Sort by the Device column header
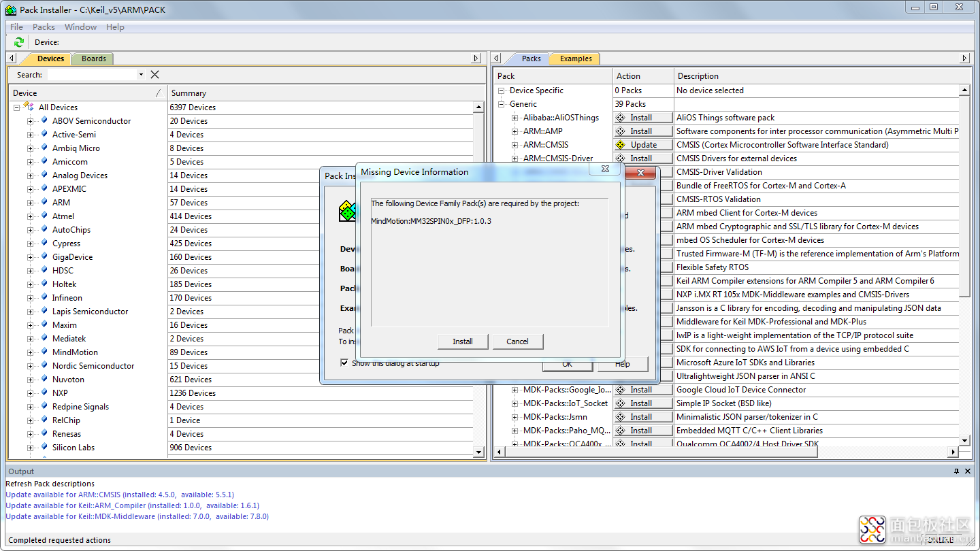The image size is (980, 551). click(88, 93)
